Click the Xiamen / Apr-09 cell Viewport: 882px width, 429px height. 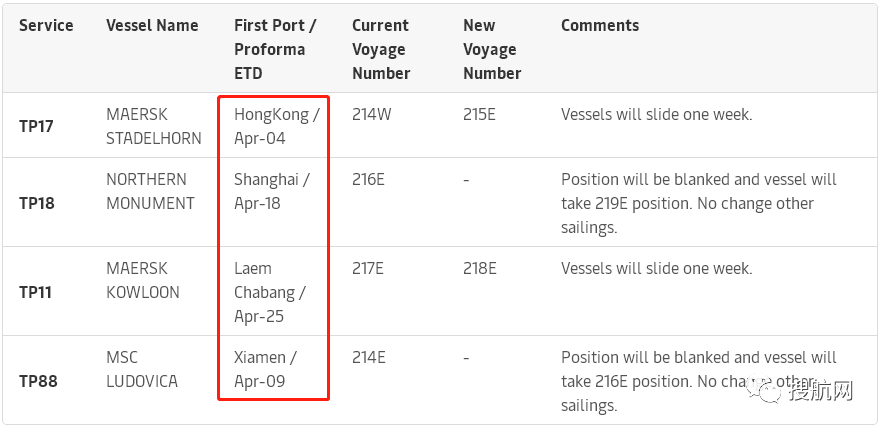[x=265, y=369]
